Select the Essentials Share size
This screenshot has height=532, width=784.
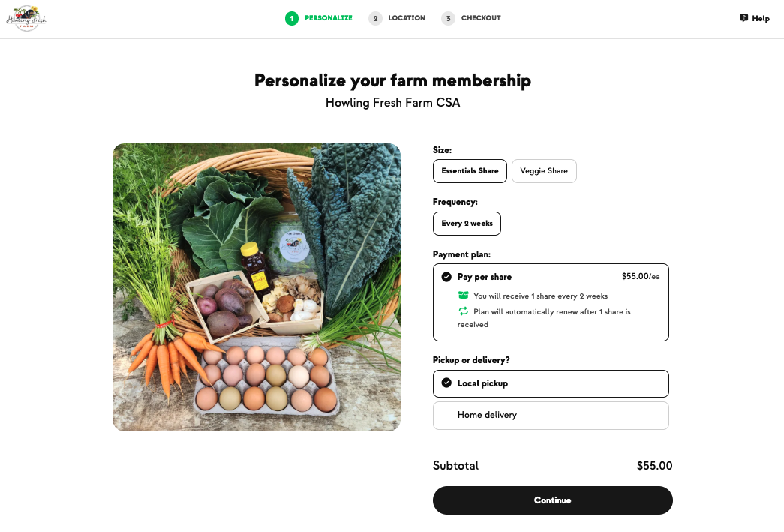click(x=470, y=171)
